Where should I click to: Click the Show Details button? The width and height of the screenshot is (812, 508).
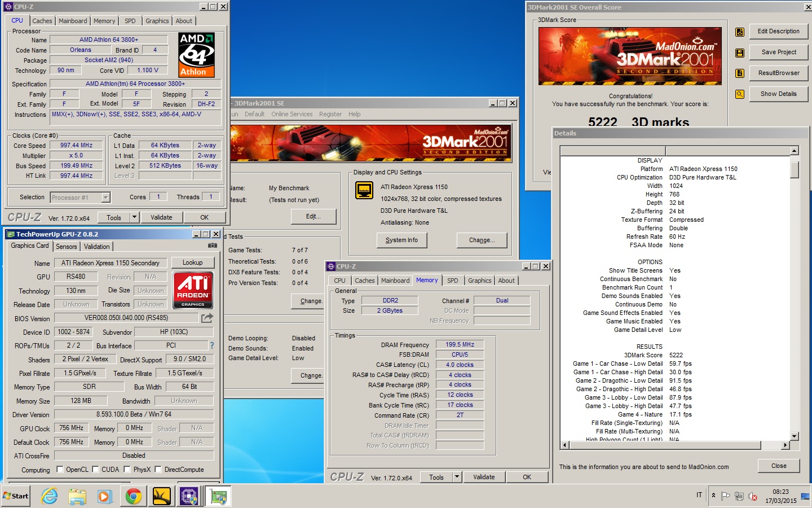point(779,94)
